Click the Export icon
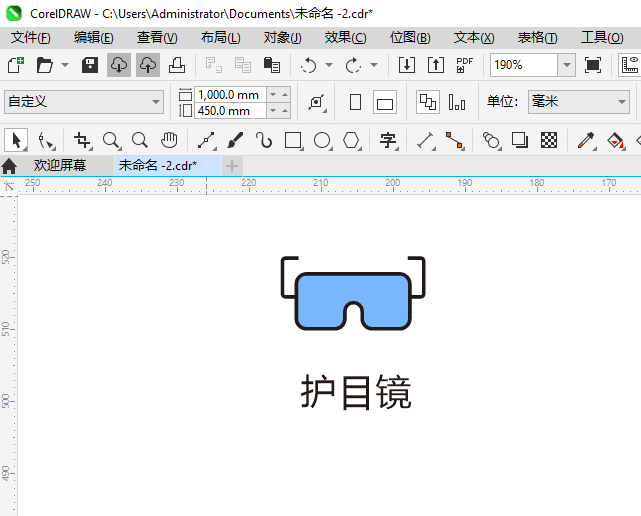The width and height of the screenshot is (641, 516). 436,65
